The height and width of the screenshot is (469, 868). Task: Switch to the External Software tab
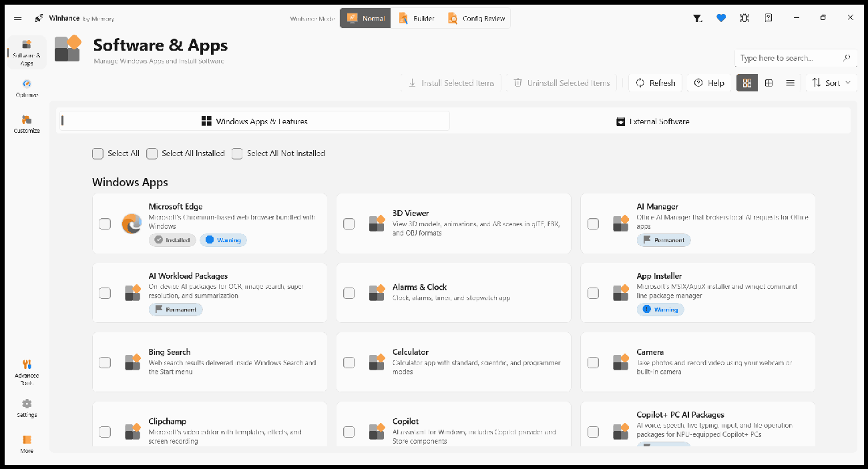point(652,121)
